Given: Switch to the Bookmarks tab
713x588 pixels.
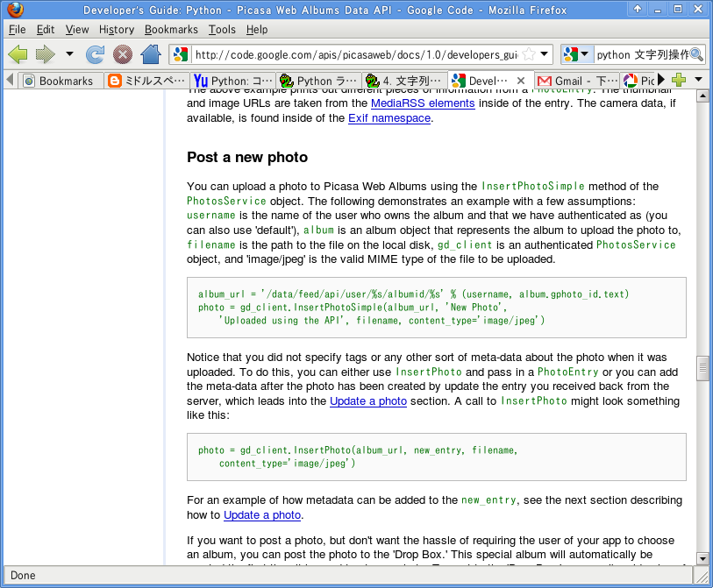Looking at the screenshot, I should click(61, 81).
